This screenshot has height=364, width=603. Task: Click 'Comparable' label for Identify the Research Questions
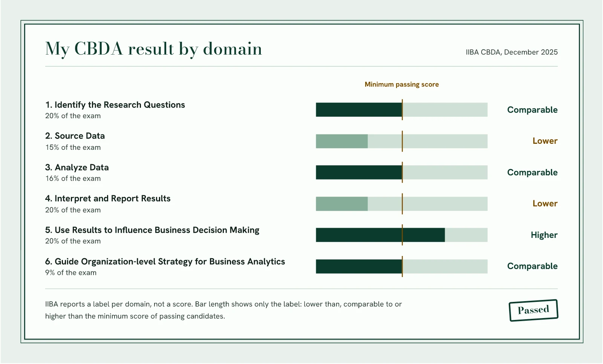(532, 110)
